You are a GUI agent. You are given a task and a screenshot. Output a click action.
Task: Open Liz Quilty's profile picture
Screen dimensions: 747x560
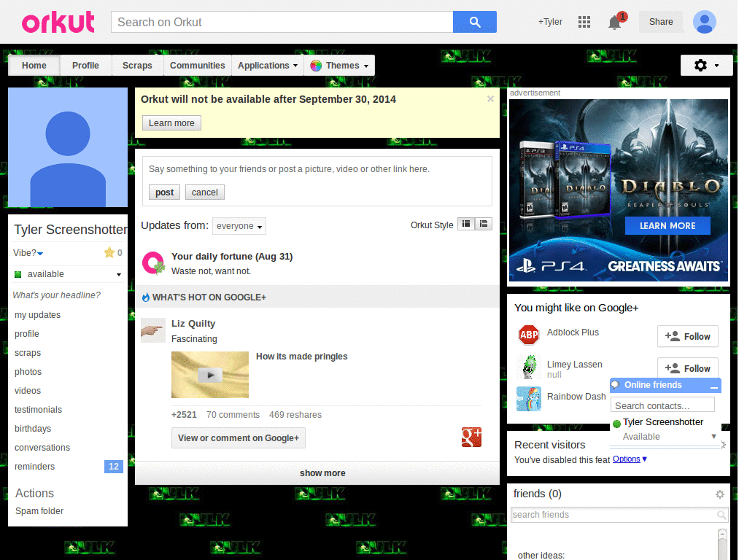point(153,330)
